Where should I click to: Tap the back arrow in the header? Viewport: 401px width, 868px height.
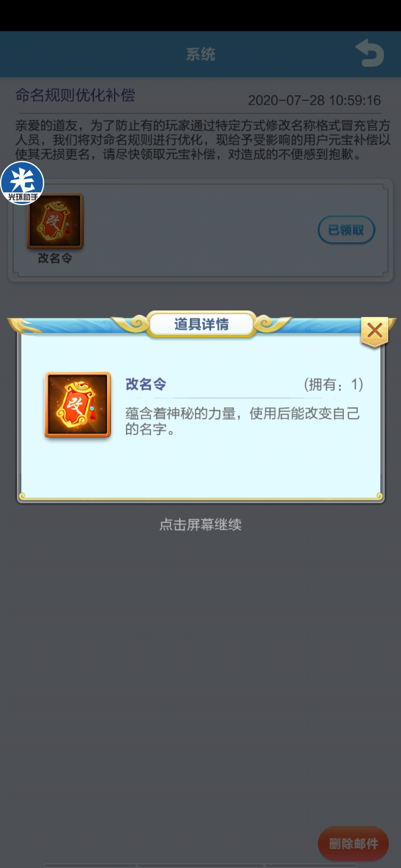(x=370, y=53)
